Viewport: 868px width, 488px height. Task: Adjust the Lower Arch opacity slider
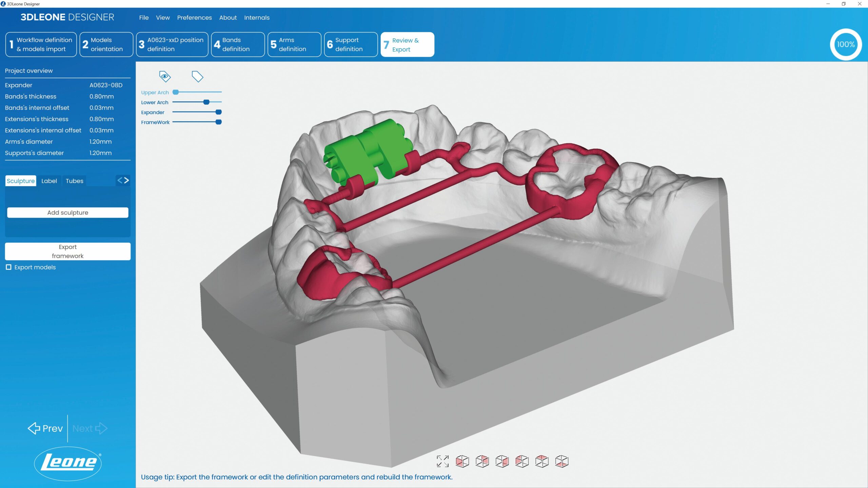206,102
